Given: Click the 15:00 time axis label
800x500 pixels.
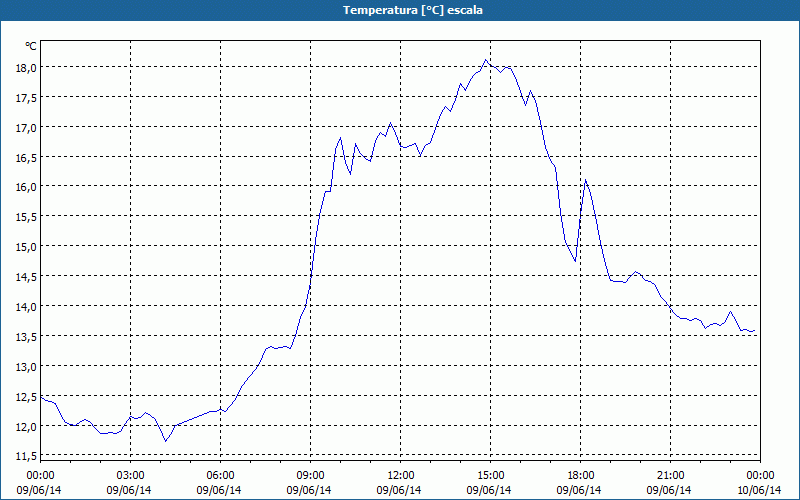Looking at the screenshot, I should 490,476.
